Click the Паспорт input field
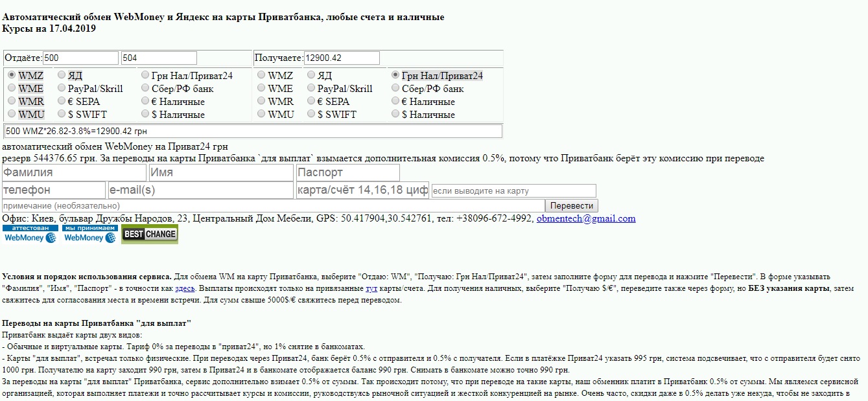This screenshot has height=401, width=868. coord(348,173)
